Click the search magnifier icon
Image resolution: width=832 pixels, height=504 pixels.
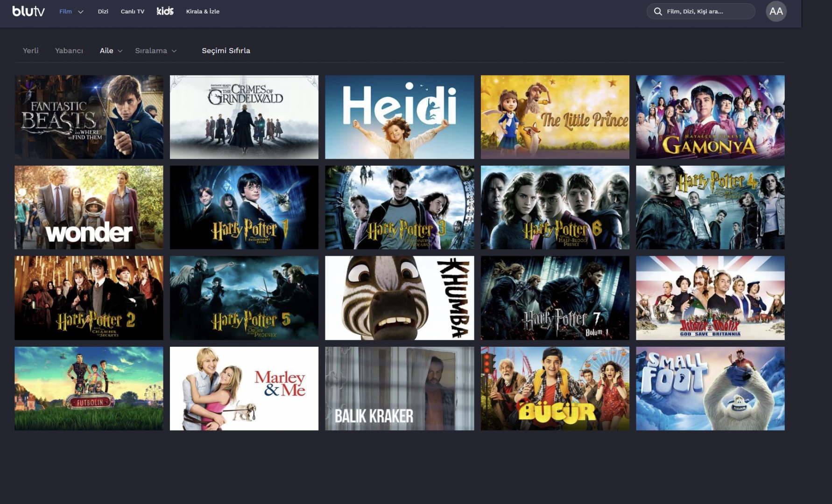point(658,11)
